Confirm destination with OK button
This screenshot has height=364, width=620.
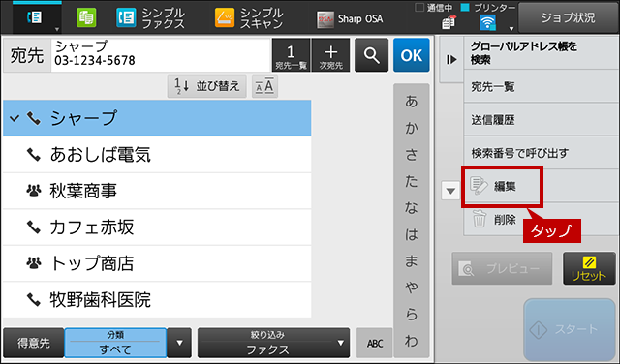pyautogui.click(x=411, y=55)
